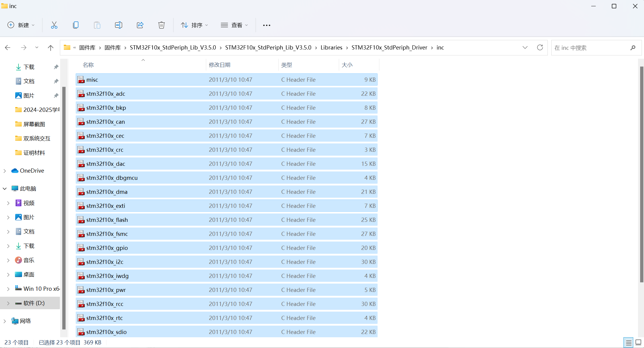Sort by 名称 column header
644x348 pixels.
click(88, 65)
